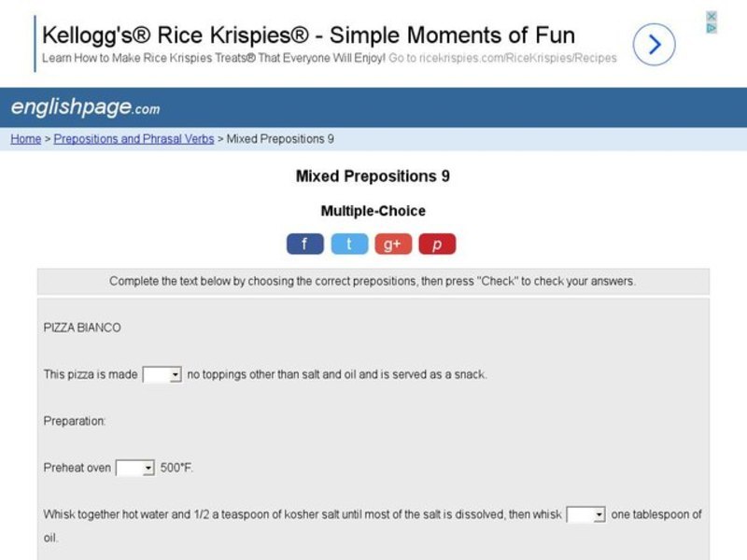The height and width of the screenshot is (560, 747).
Task: Open the dropdown after "then whisk"
Action: [586, 514]
